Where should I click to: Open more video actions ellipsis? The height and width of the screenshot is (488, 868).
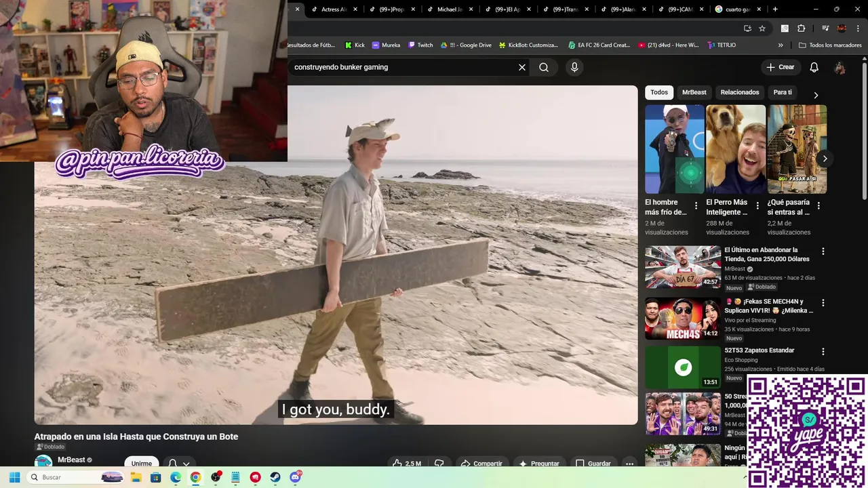tap(629, 464)
